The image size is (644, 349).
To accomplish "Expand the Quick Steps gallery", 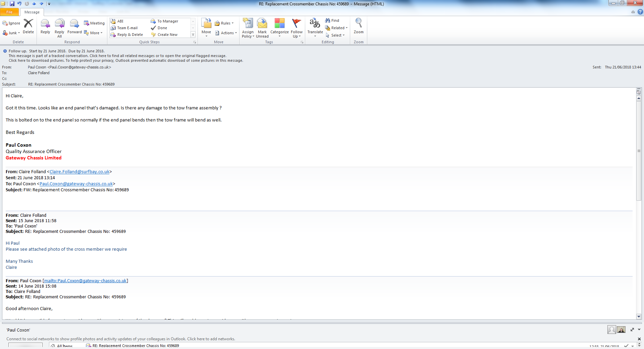I will pyautogui.click(x=193, y=35).
